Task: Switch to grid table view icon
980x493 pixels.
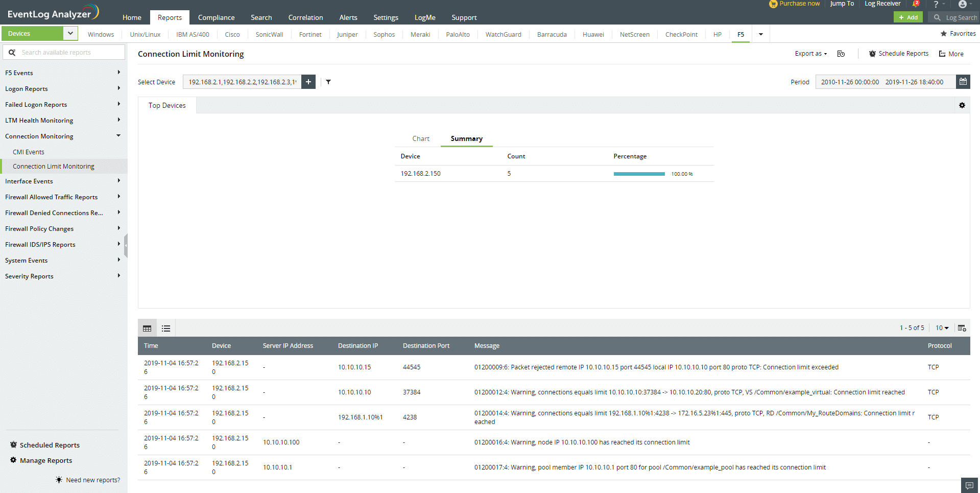Action: (x=147, y=328)
